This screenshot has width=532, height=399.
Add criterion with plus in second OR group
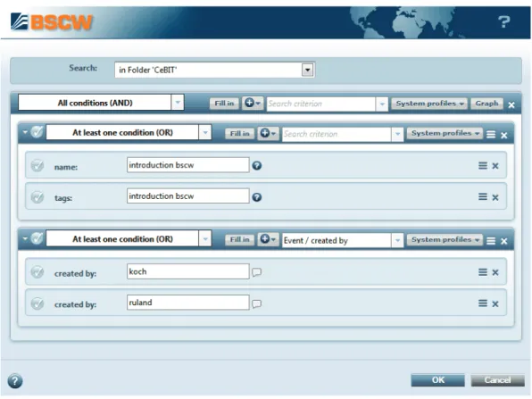pyautogui.click(x=268, y=239)
